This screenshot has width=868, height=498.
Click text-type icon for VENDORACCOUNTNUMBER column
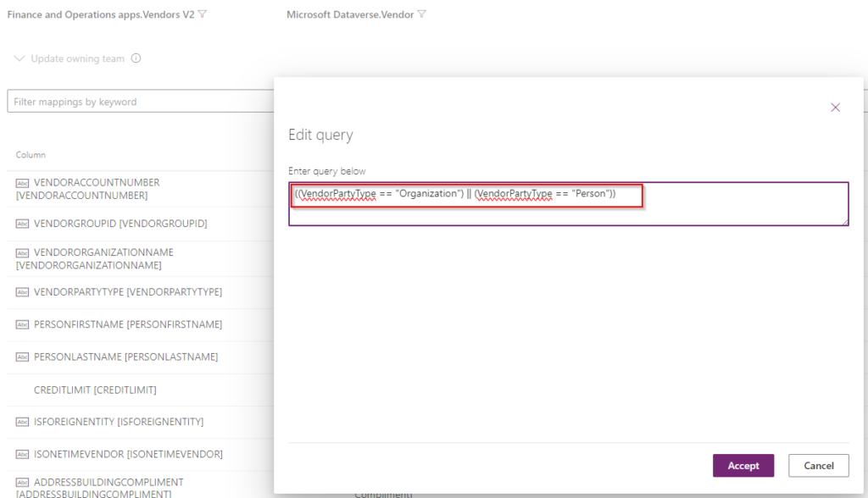pyautogui.click(x=22, y=183)
